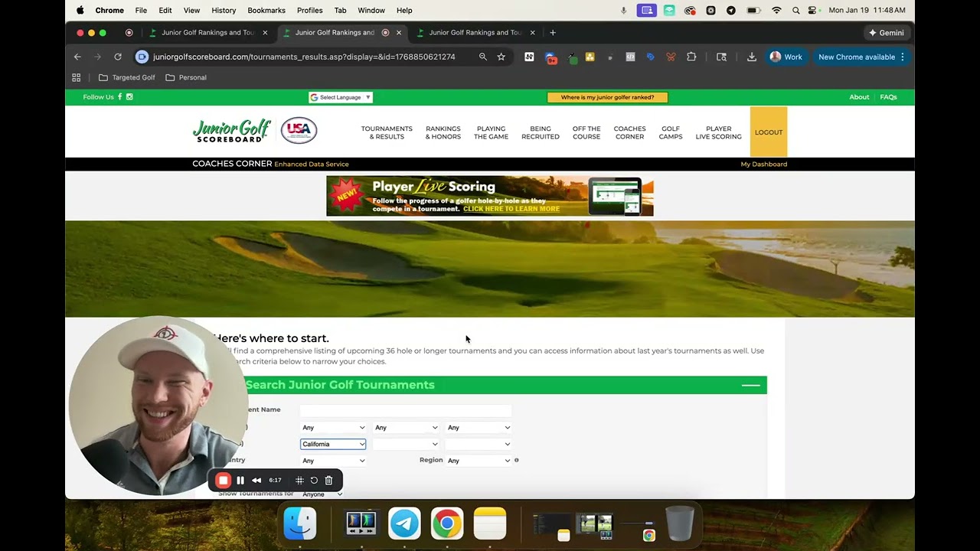The height and width of the screenshot is (551, 980).
Task: Click the zoom magnifier icon in address bar
Action: (x=483, y=57)
